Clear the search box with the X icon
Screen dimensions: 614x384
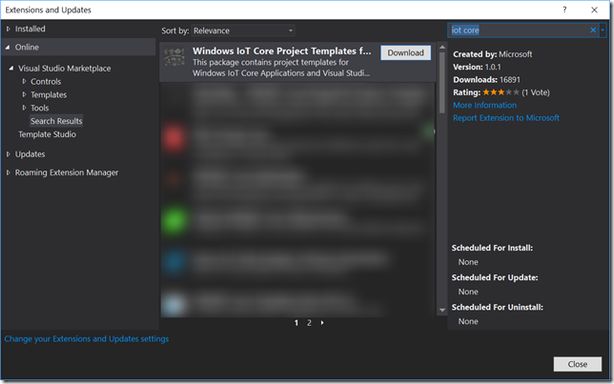[593, 30]
